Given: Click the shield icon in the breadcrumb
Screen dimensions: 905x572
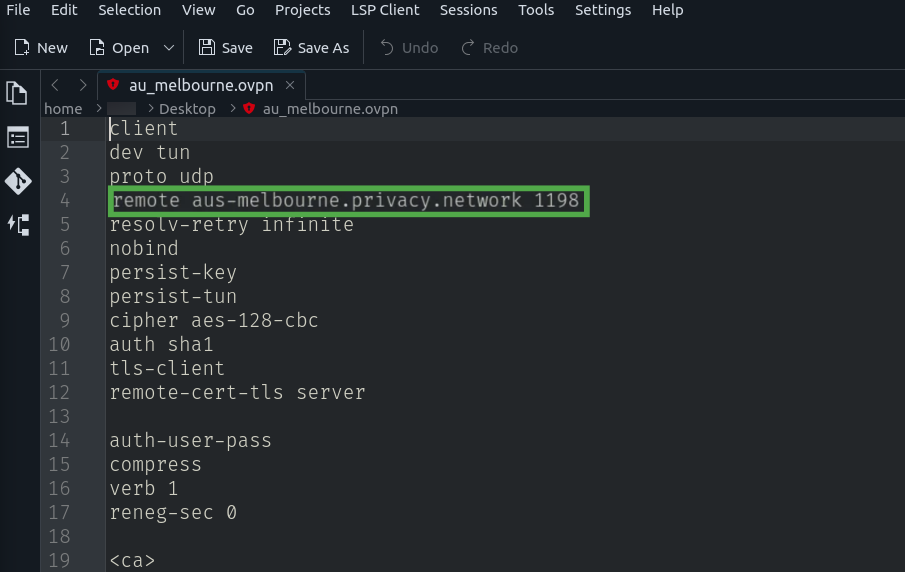Looking at the screenshot, I should pyautogui.click(x=249, y=108).
